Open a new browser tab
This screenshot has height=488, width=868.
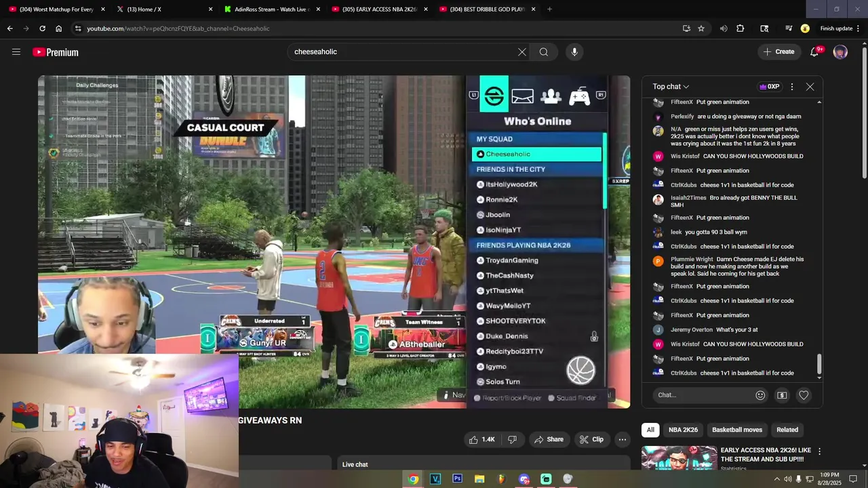pos(549,9)
